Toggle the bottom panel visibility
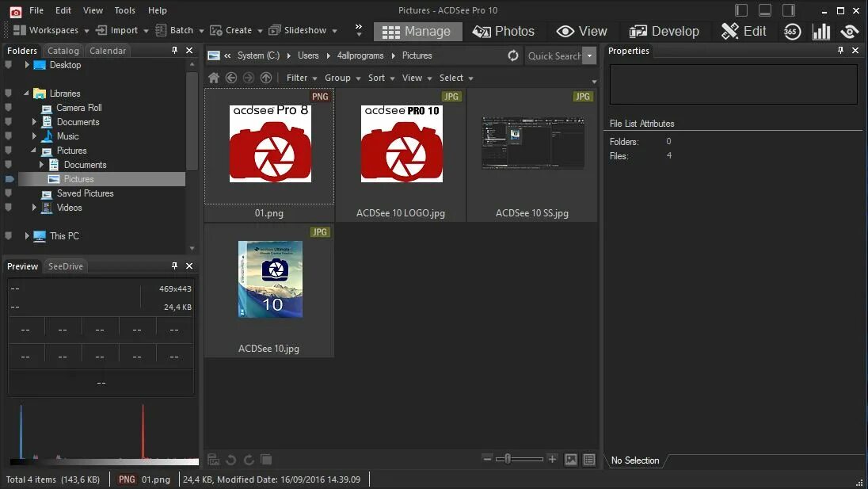 pyautogui.click(x=763, y=10)
